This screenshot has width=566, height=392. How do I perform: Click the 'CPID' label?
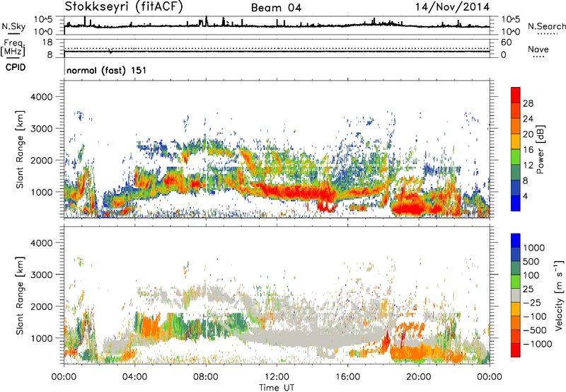point(16,67)
